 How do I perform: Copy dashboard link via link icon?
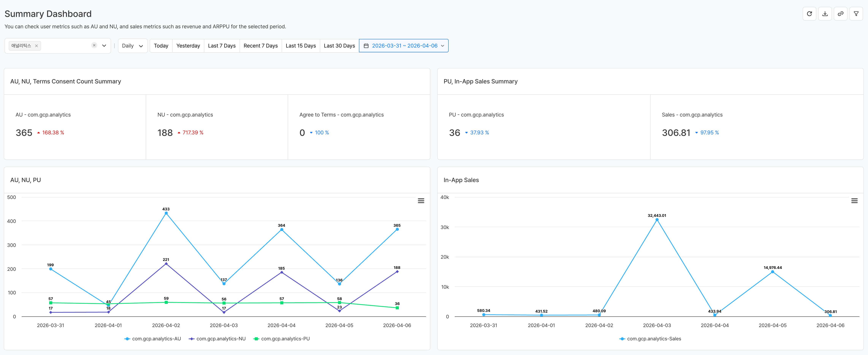[840, 14]
